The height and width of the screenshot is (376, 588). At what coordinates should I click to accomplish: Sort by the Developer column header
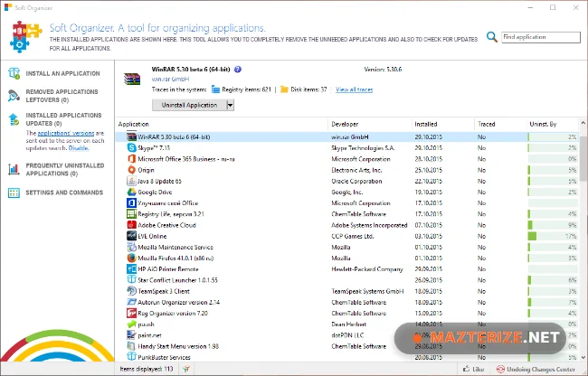[370, 124]
